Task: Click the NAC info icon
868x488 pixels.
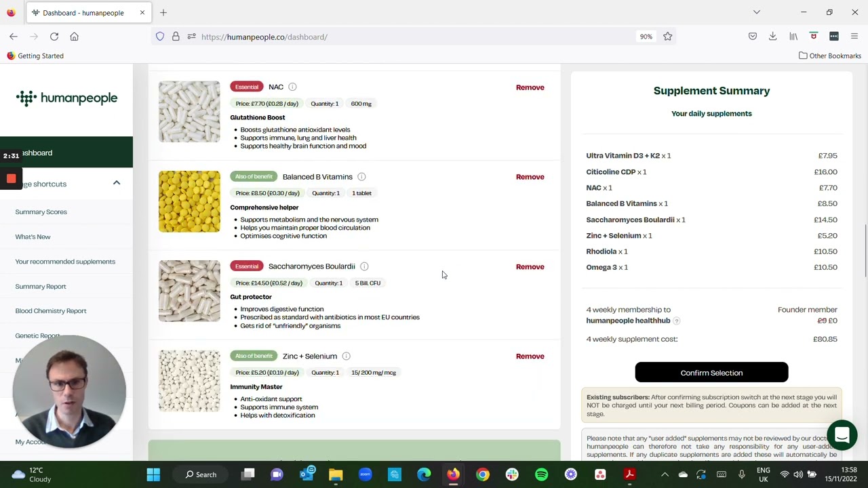Action: coord(292,87)
